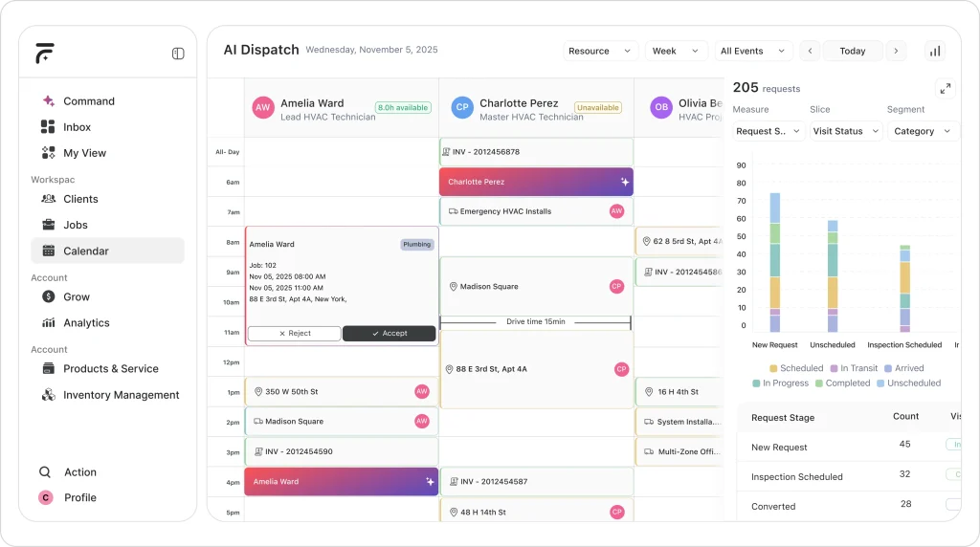Click the Converted table row

click(849, 507)
